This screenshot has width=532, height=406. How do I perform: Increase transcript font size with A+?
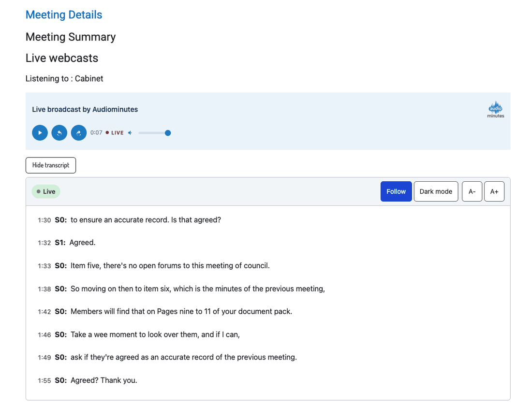pos(494,191)
